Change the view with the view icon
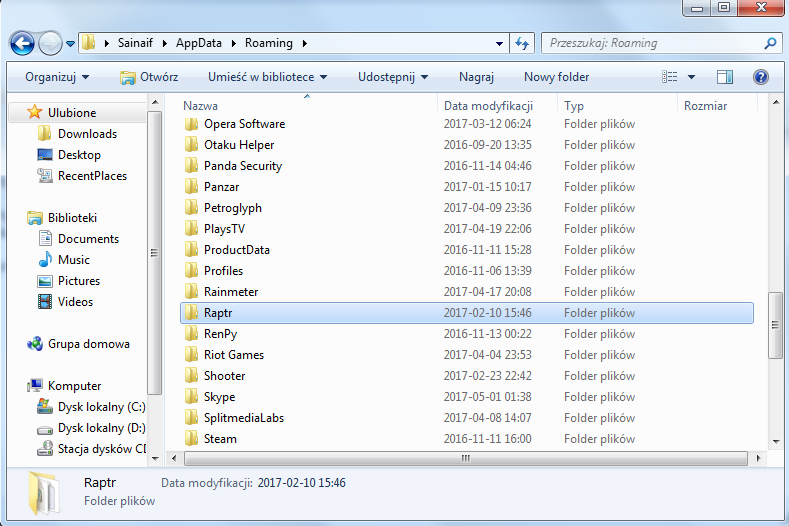The image size is (789, 526). [669, 77]
